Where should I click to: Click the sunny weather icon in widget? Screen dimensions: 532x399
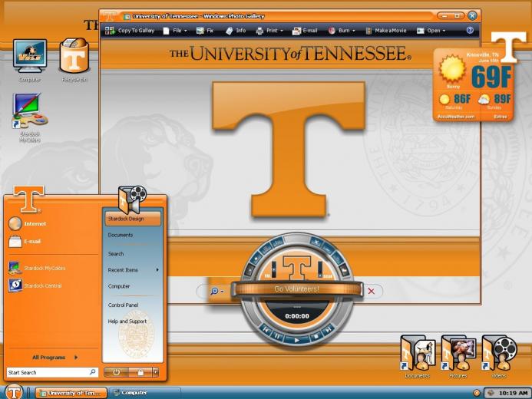click(451, 69)
